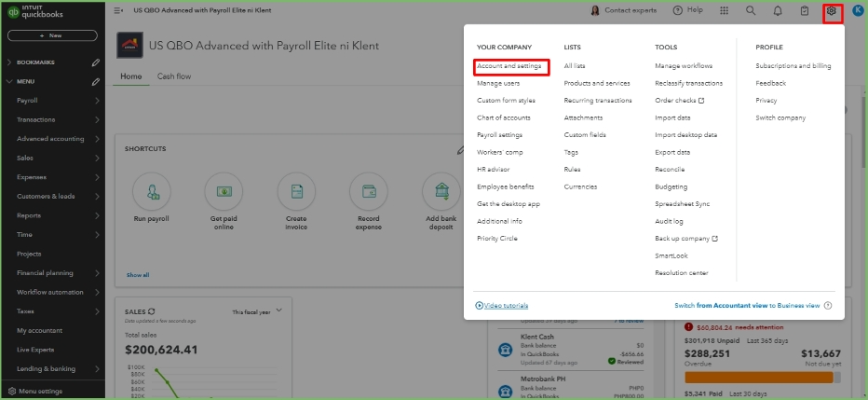Open Chart of accounts

click(503, 117)
